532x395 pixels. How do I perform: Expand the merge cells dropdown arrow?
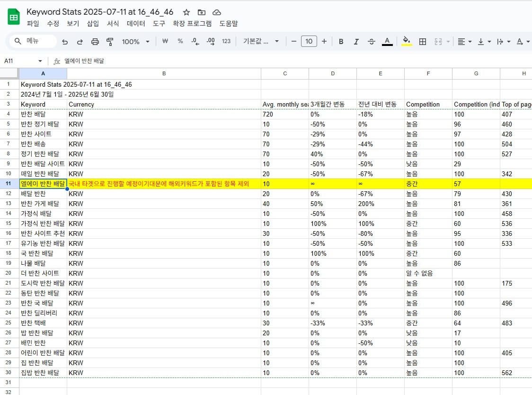click(x=448, y=41)
